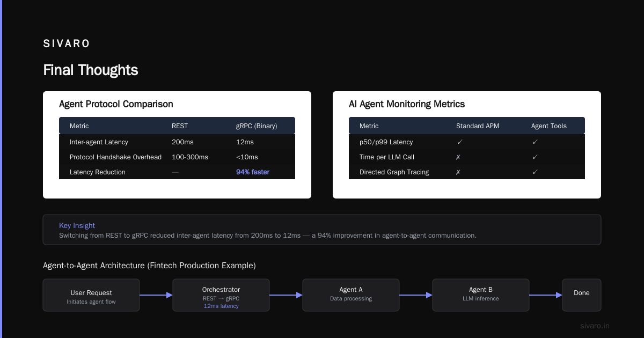Click the Standard APM column header
This screenshot has width=644, height=338.
[478, 126]
